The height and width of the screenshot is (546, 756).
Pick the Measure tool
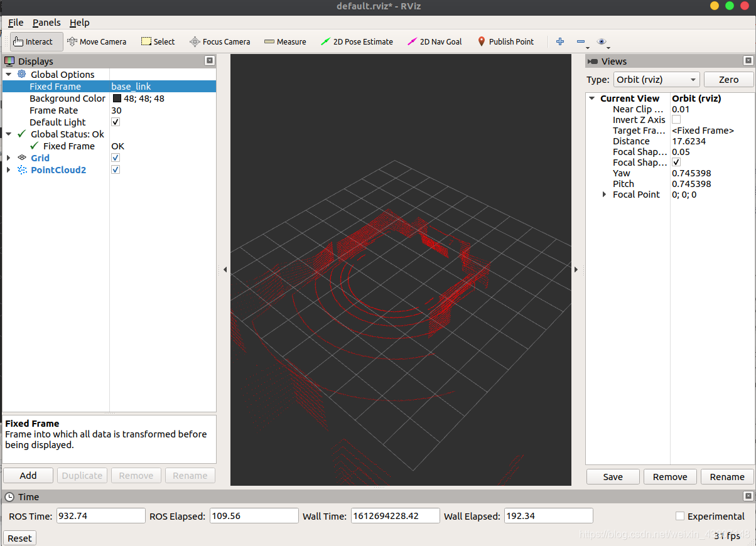tap(285, 41)
